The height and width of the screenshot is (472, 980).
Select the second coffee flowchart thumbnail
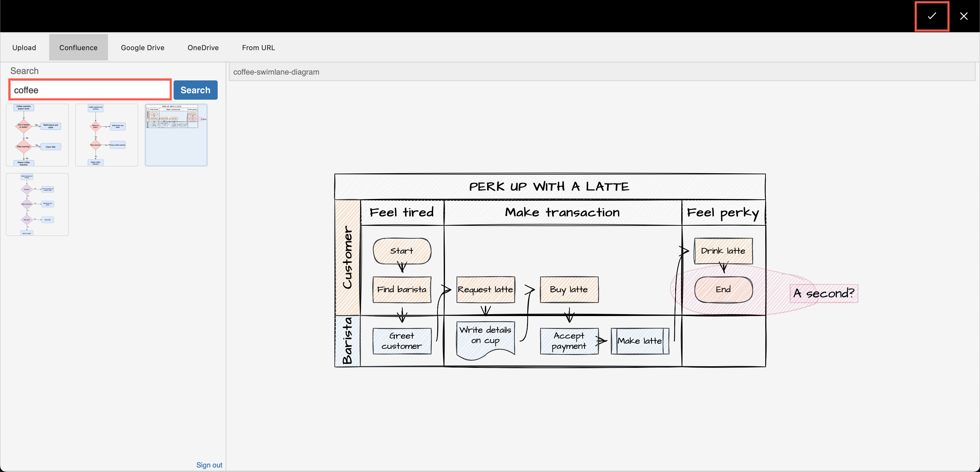pos(106,135)
